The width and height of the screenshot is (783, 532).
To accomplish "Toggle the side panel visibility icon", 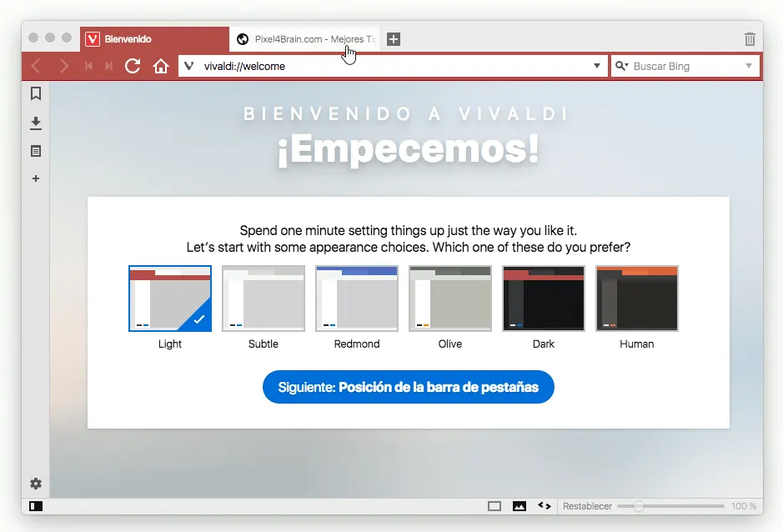I will [x=36, y=506].
